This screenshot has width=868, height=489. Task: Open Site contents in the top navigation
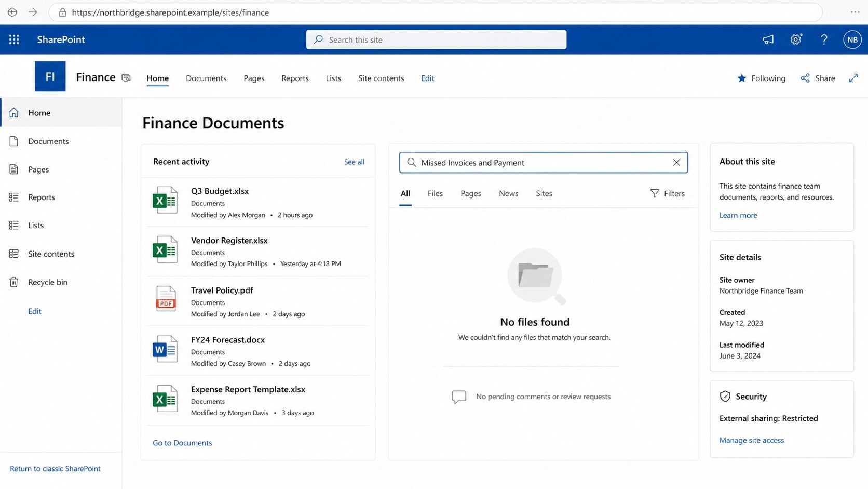(x=381, y=78)
